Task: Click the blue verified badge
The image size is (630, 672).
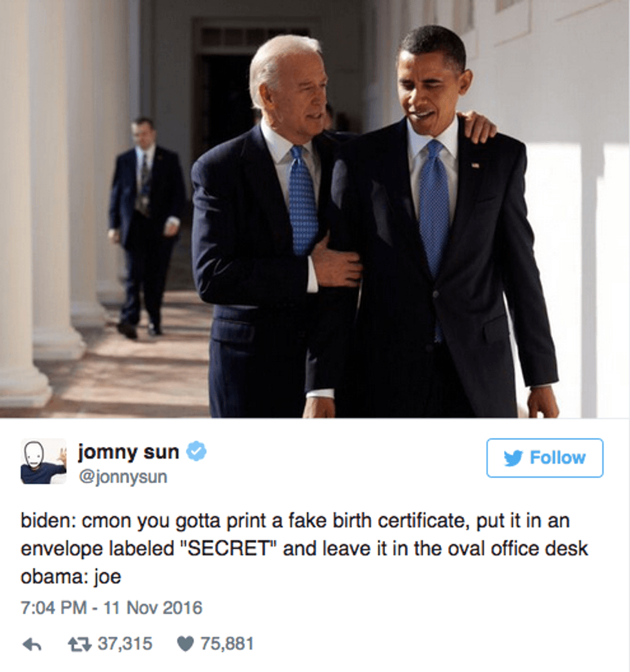Action: pos(197,451)
